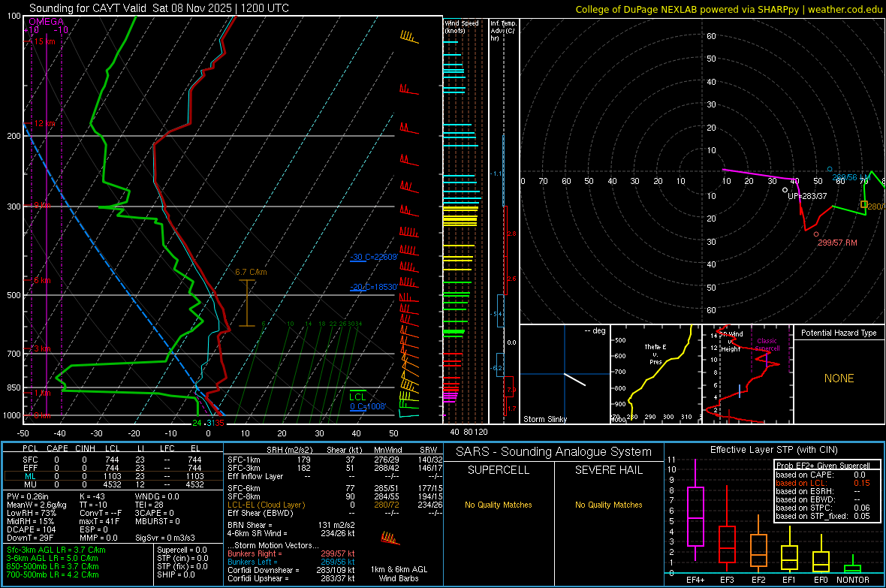This screenshot has width=886, height=588.
Task: Click the green LCL label on skew-T
Action: (x=357, y=397)
